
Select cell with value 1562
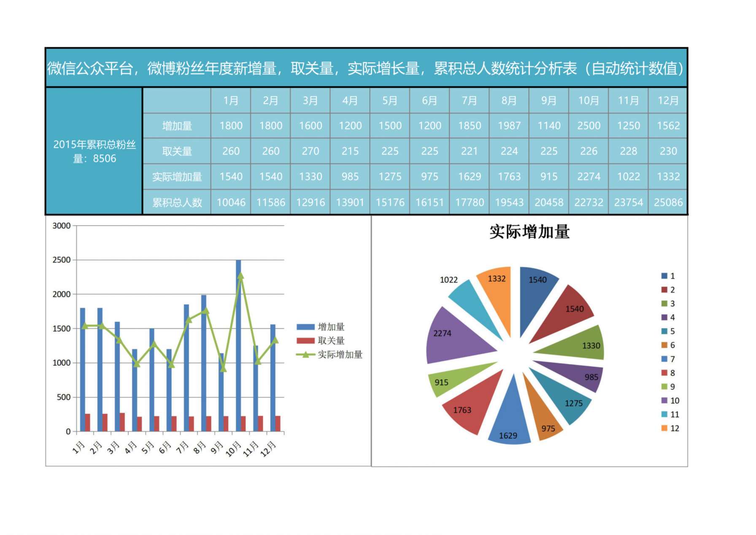click(x=668, y=126)
